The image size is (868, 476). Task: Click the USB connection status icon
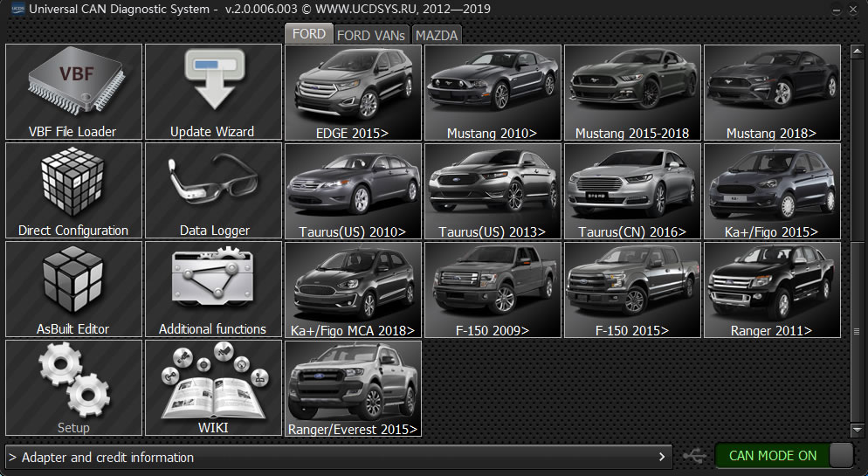[x=694, y=456]
